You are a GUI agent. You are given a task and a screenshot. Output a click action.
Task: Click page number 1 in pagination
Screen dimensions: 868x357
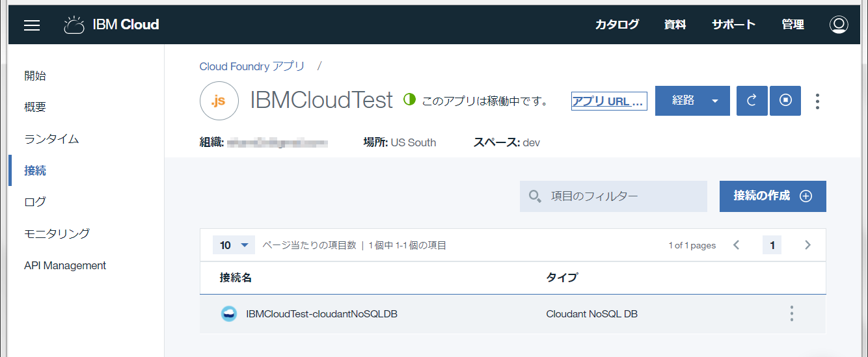(x=772, y=245)
